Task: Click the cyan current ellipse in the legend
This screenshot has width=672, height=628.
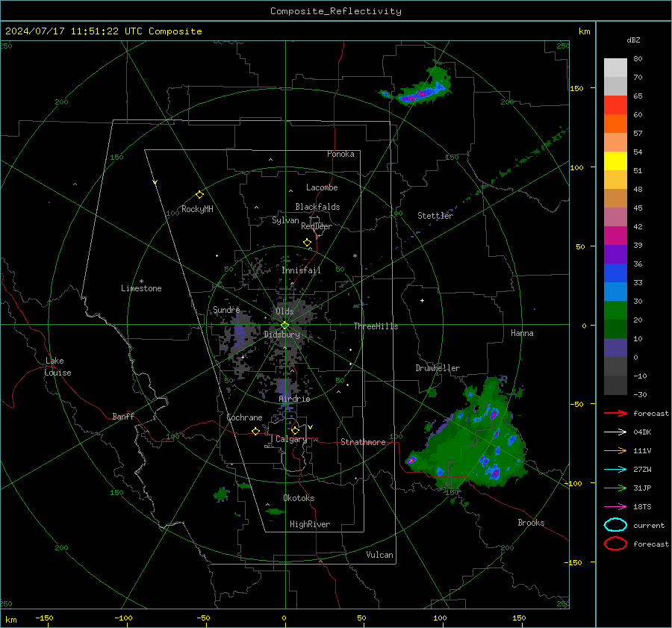Action: [615, 525]
